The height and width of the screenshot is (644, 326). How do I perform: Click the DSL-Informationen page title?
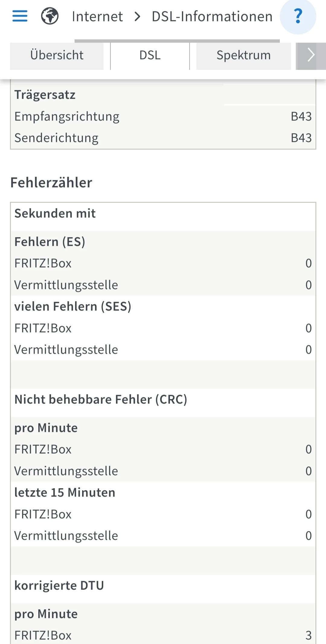pyautogui.click(x=212, y=17)
